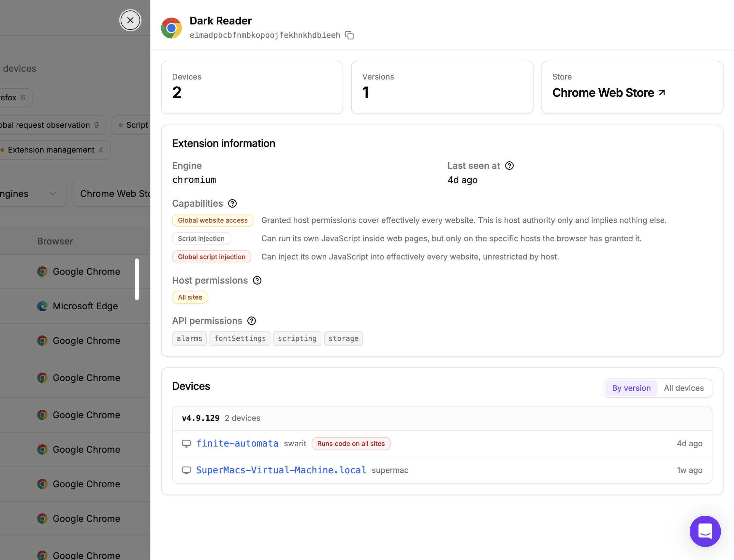Switch to By version view

point(631,388)
